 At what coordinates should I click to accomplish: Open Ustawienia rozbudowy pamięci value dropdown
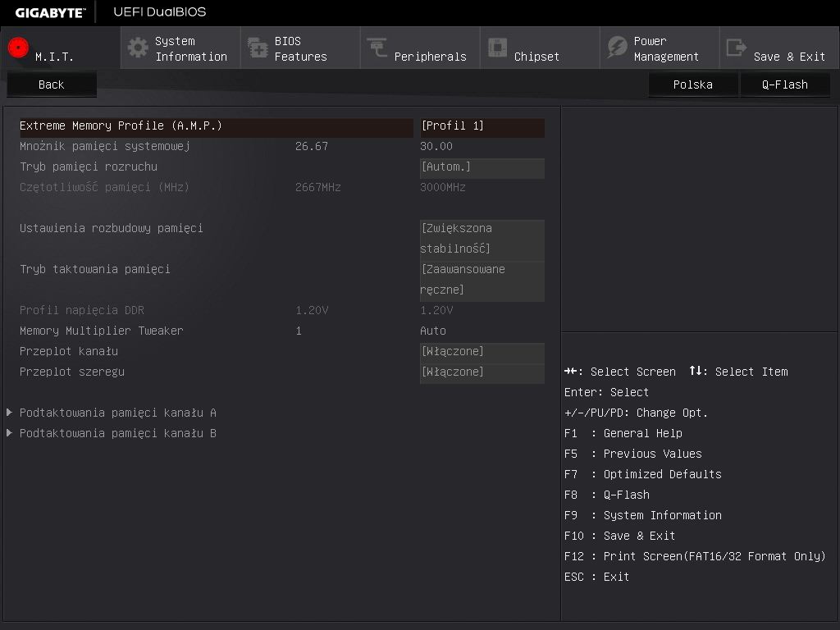tap(482, 239)
